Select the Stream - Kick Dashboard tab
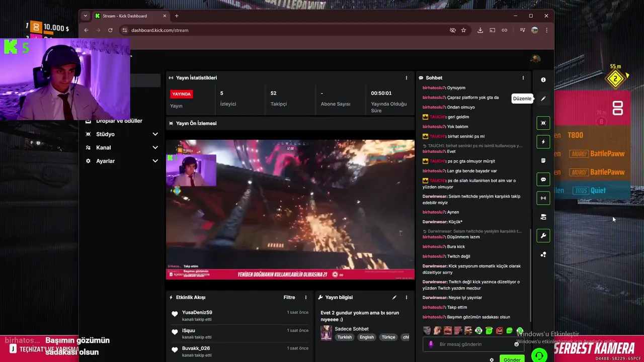644x362 pixels. 131,16
